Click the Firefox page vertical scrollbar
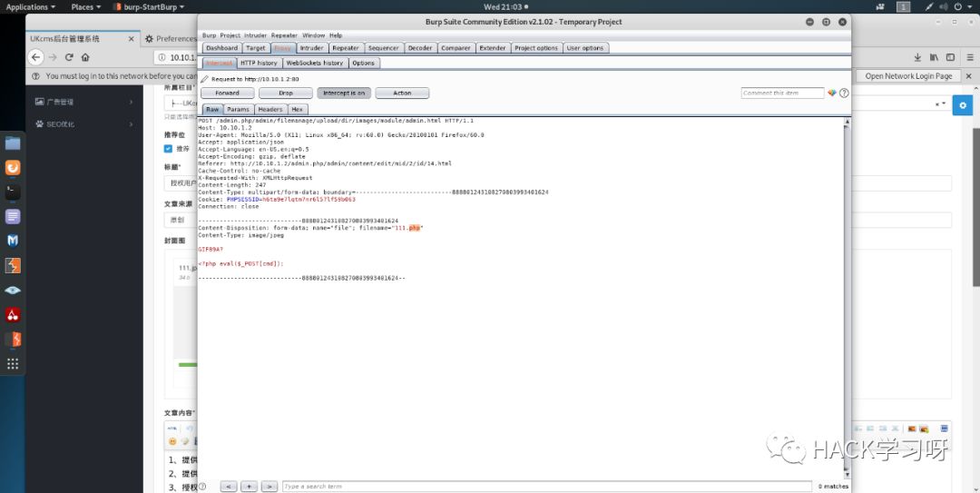The width and height of the screenshot is (980, 493). point(976,206)
